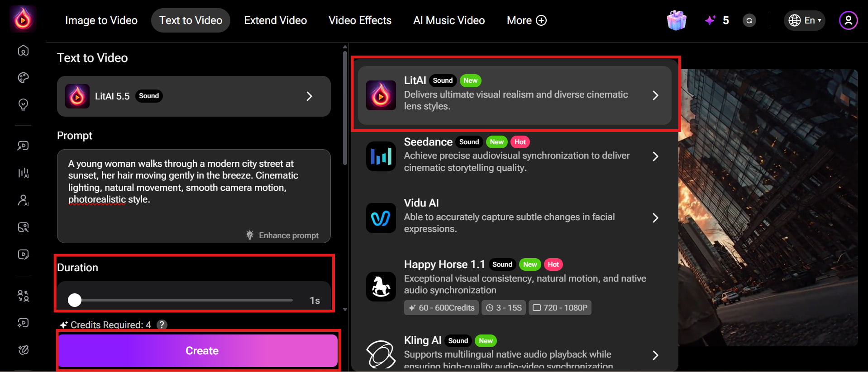This screenshot has height=372, width=868.
Task: Click the Duration slider handle
Action: click(x=75, y=300)
